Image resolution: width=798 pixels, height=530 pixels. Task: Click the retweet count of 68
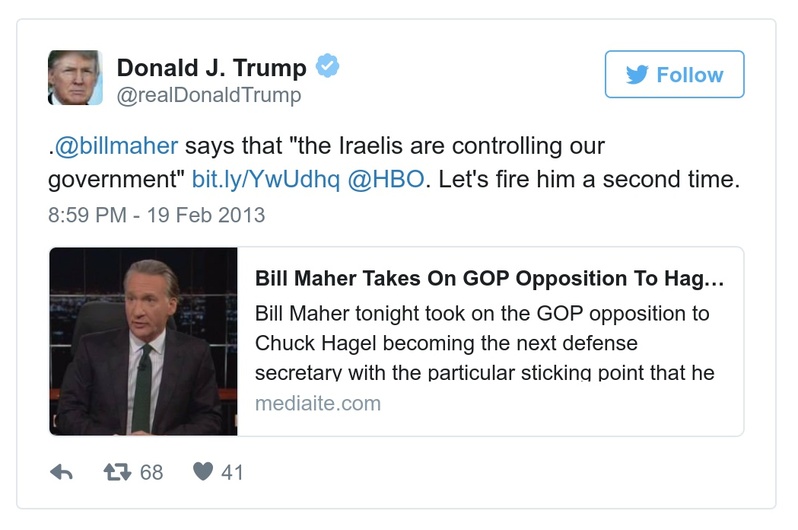point(151,471)
